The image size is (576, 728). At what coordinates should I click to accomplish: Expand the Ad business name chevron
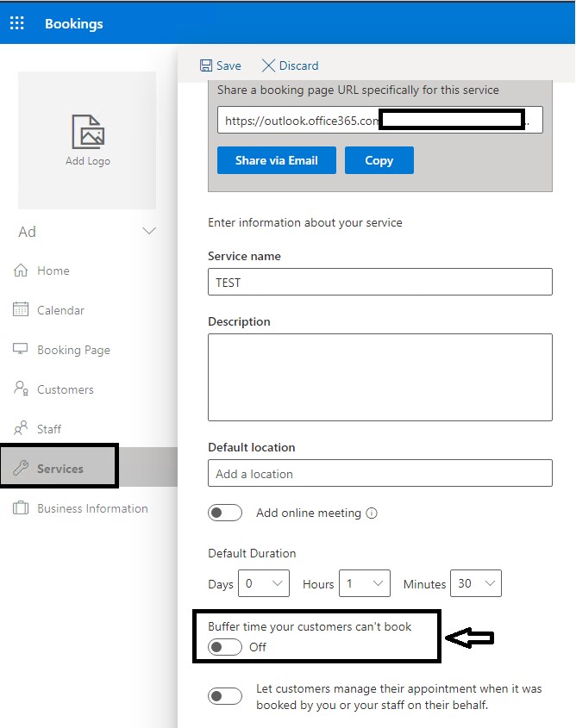149,231
